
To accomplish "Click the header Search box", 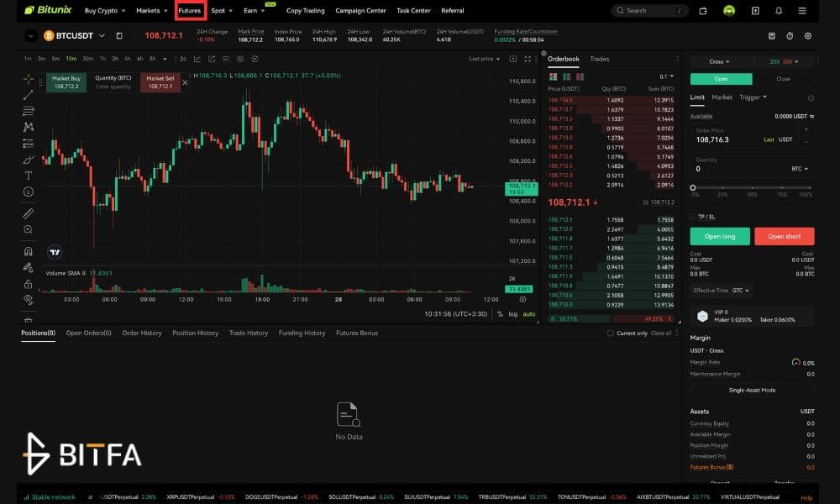I will click(649, 11).
